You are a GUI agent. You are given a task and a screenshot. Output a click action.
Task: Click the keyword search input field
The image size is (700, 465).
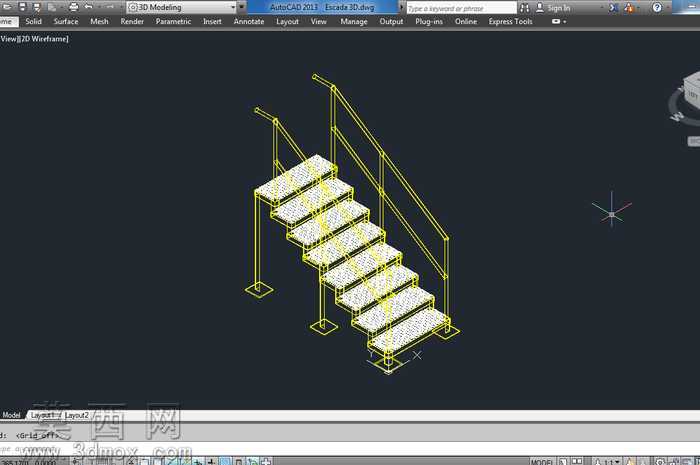click(461, 8)
